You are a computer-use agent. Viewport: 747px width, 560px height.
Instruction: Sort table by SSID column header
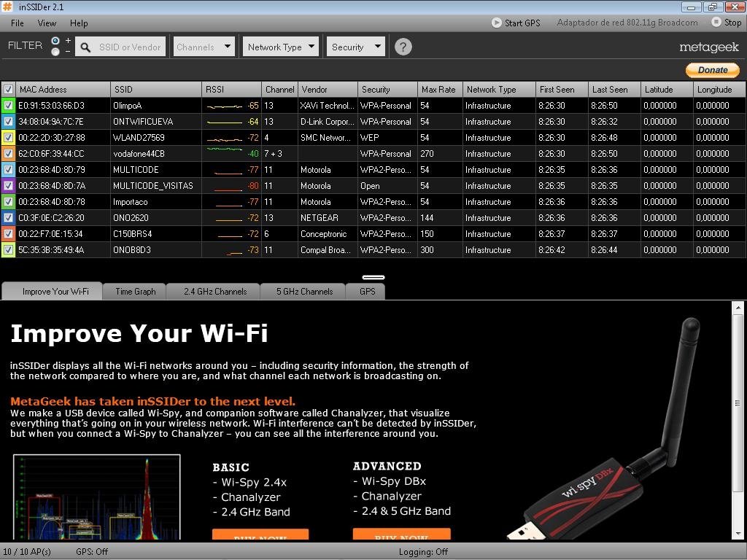click(156, 90)
